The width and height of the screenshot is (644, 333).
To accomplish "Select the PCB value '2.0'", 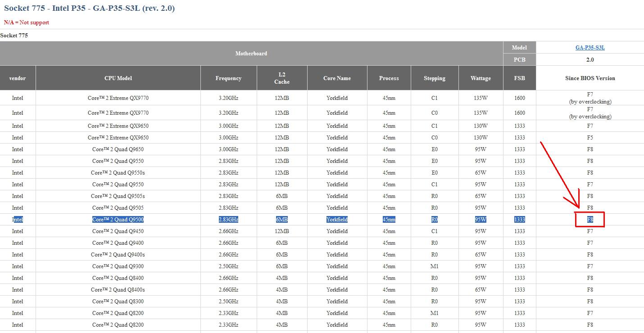I will pos(590,59).
